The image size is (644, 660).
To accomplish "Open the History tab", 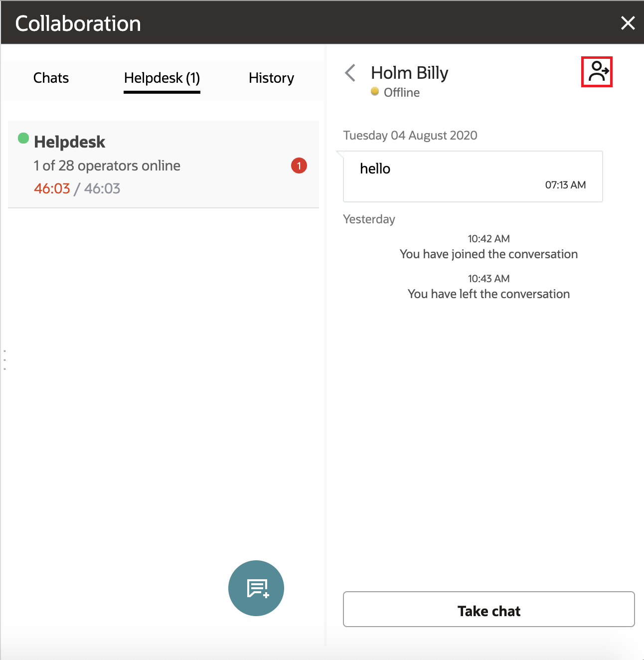I will [x=271, y=78].
